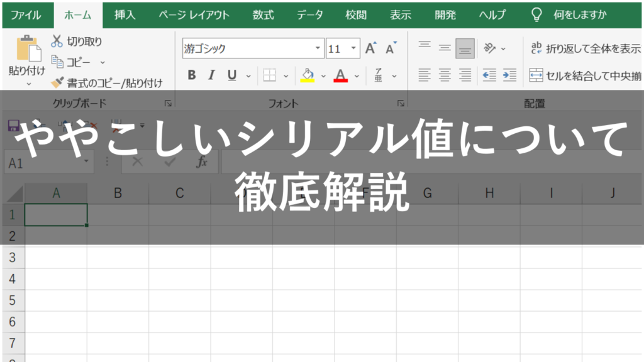Open the 数式 tab
Image resolution: width=644 pixels, height=362 pixels.
[264, 15]
